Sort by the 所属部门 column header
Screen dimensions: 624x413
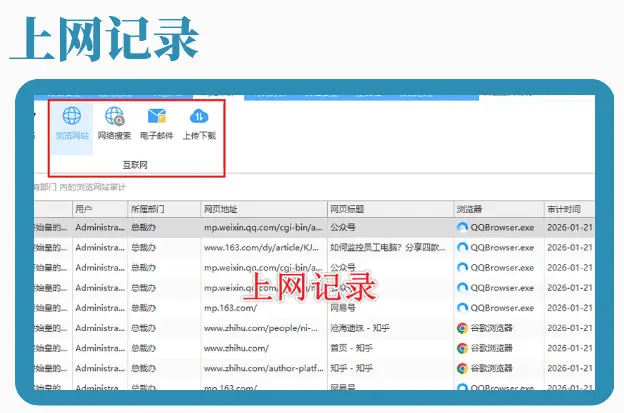164,209
